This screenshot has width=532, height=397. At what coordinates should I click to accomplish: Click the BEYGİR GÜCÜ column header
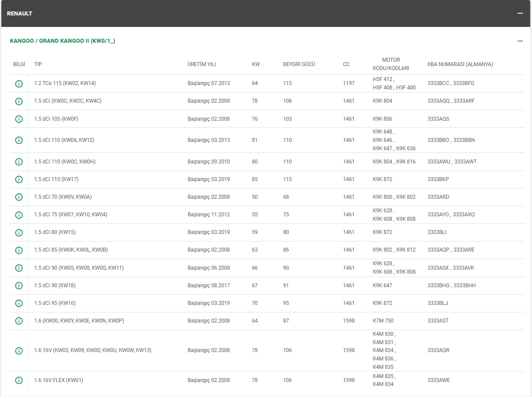pos(299,64)
